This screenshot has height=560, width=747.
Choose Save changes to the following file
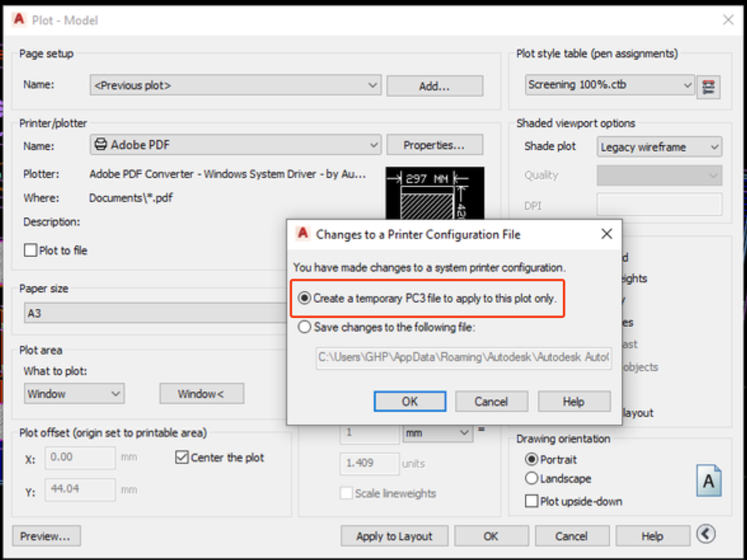(304, 328)
